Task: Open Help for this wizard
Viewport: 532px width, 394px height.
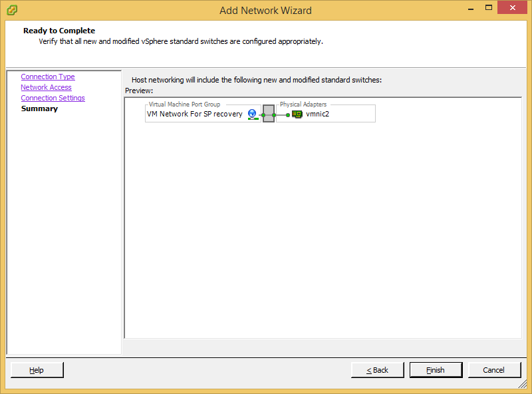Action: point(37,370)
